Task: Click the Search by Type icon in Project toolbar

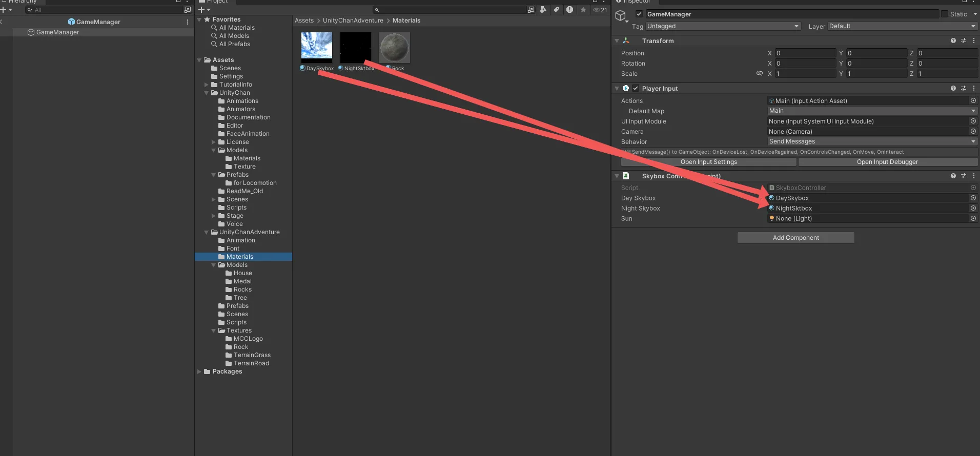Action: tap(543, 10)
